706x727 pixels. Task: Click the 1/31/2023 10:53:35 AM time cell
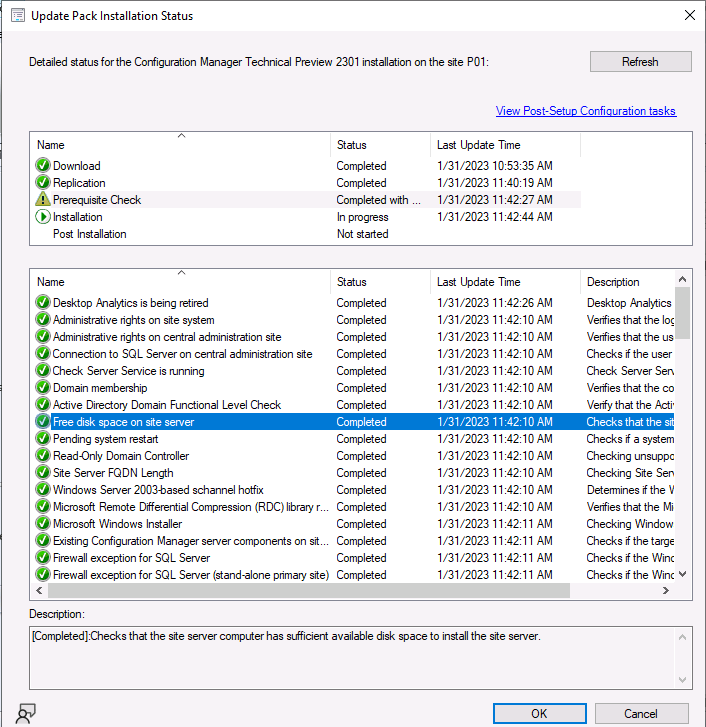495,166
